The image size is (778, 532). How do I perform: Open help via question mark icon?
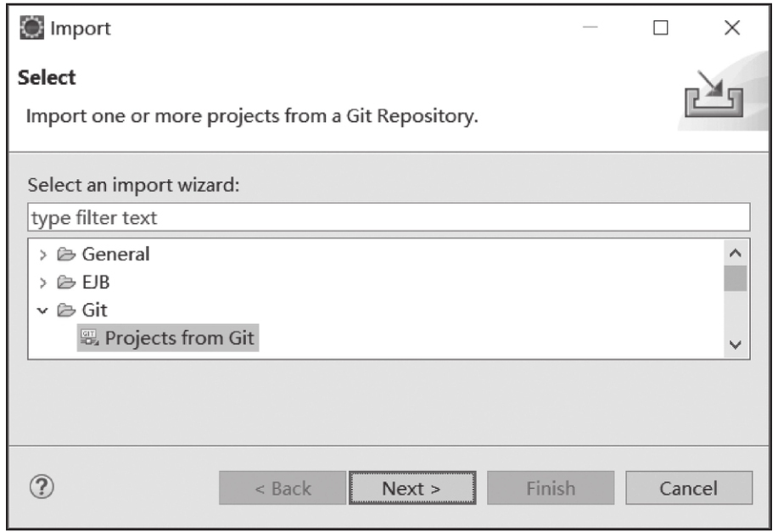[42, 487]
